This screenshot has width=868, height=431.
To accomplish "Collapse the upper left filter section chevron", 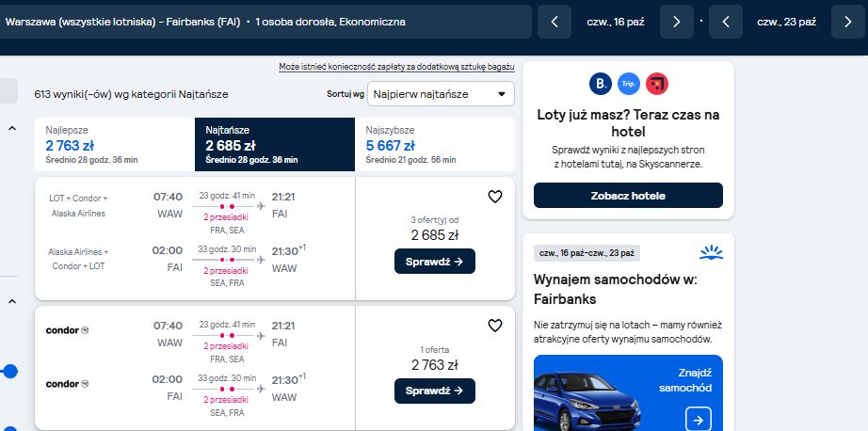I will click(12, 128).
